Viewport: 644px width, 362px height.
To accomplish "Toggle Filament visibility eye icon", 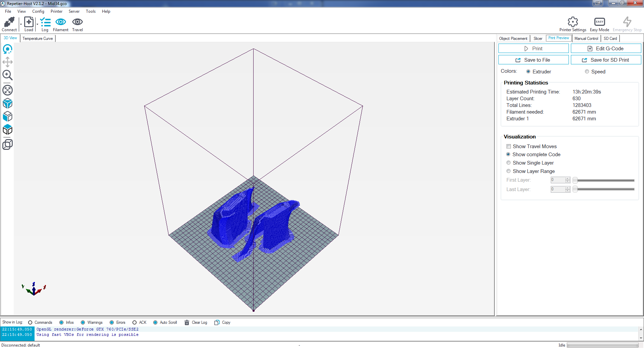I will (x=60, y=22).
